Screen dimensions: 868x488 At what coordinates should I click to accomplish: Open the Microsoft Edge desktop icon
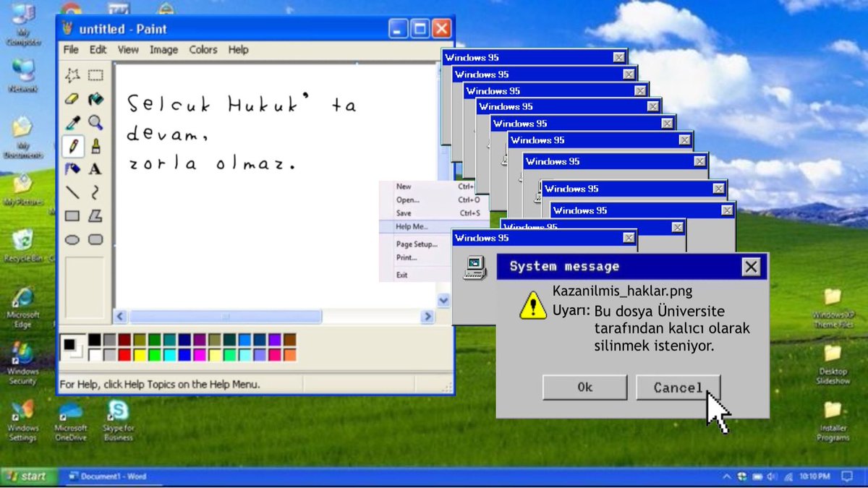[22, 307]
